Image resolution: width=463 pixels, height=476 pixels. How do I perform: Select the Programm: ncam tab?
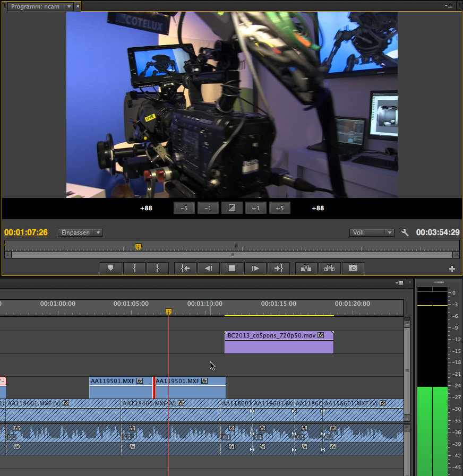pos(37,6)
